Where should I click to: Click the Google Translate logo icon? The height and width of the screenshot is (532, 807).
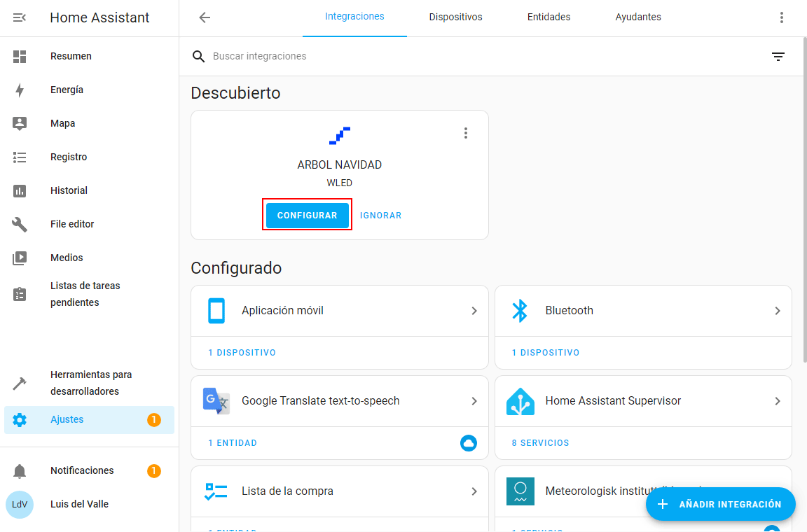[216, 401]
